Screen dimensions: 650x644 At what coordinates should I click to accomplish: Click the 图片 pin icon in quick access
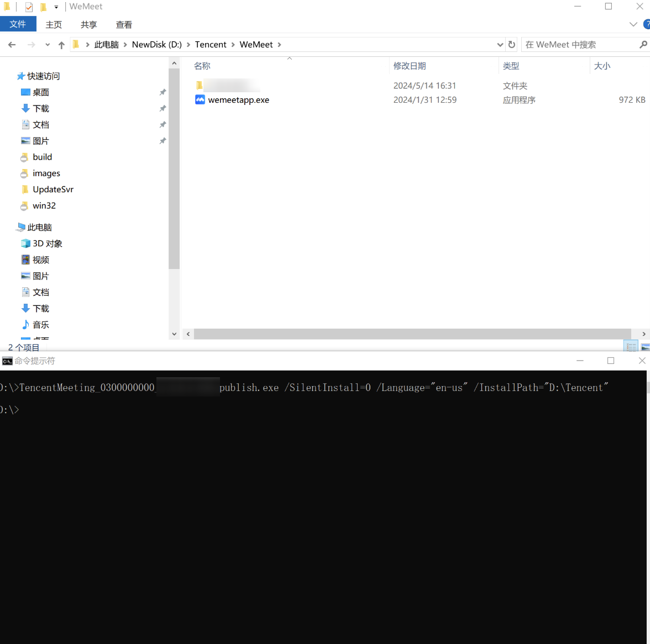point(162,141)
